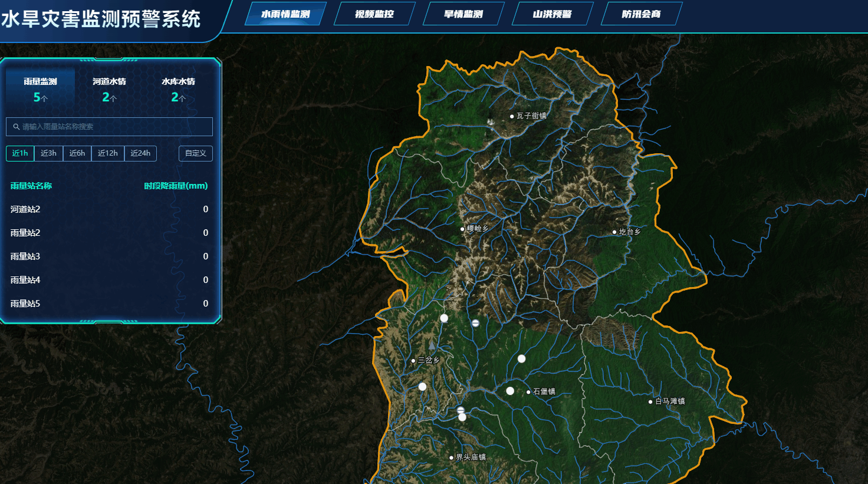This screenshot has width=868, height=484.
Task: Click the 崾崄乡 town label on map
Action: (478, 229)
